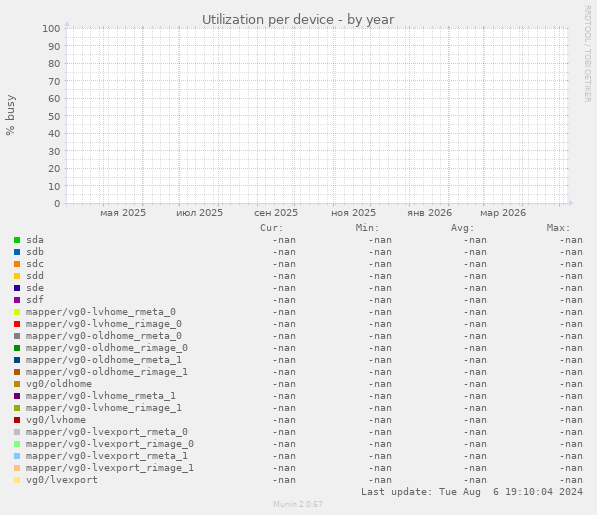597x515 pixels.
Task: Click the red lvhome_rimage_0 legend swatch
Action: (17, 324)
